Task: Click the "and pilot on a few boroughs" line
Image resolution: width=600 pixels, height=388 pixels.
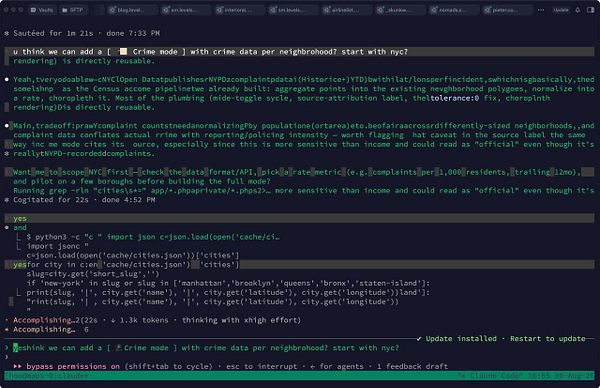Action: pos(142,181)
